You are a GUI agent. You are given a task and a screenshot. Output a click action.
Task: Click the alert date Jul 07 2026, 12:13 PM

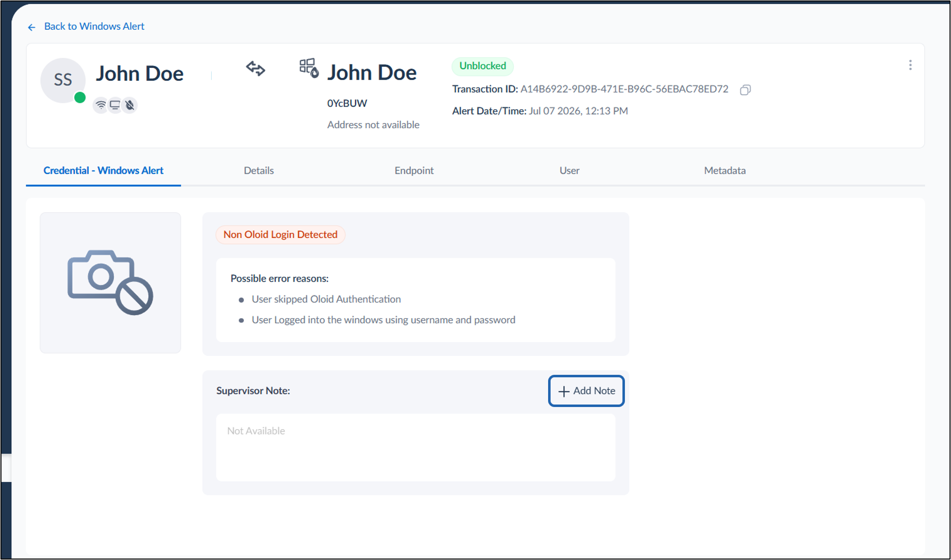578,111
